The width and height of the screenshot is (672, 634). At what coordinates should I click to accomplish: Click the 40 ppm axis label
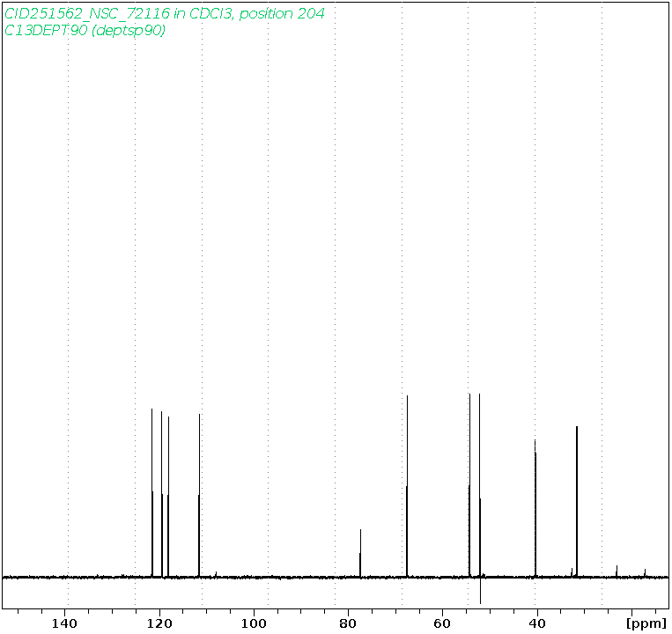click(536, 623)
